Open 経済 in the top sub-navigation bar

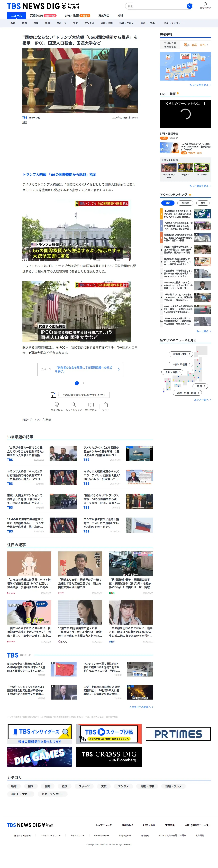[48, 23]
